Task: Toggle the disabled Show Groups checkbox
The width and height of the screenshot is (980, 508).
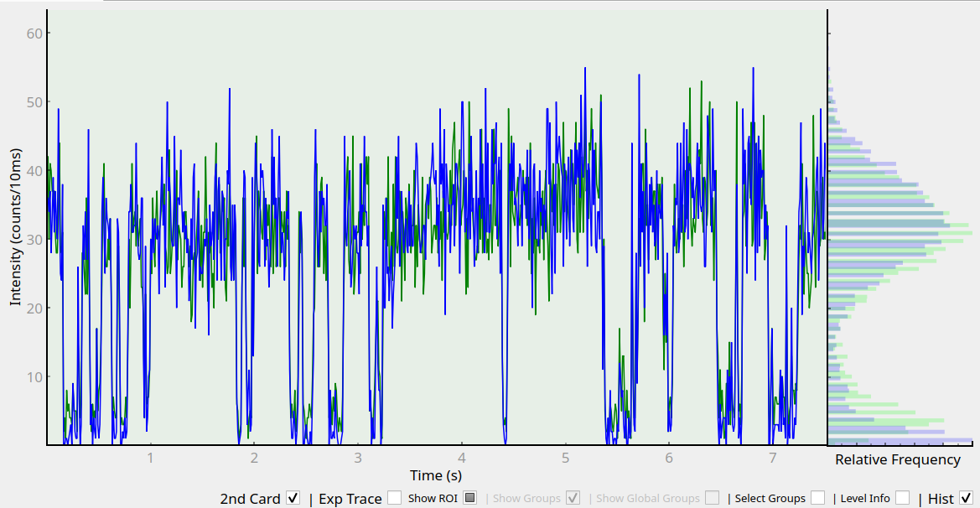Action: (573, 498)
